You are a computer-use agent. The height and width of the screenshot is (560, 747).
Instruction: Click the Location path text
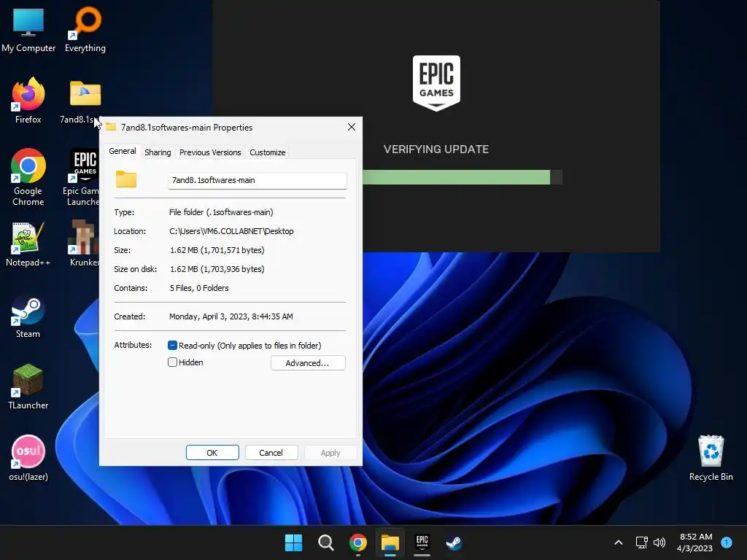(231, 231)
